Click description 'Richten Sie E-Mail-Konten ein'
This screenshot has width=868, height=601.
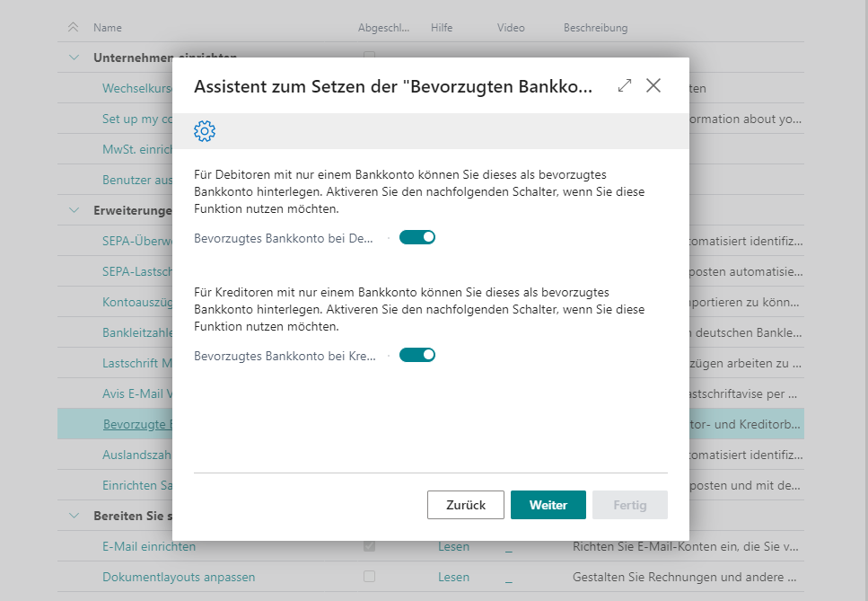coord(685,546)
